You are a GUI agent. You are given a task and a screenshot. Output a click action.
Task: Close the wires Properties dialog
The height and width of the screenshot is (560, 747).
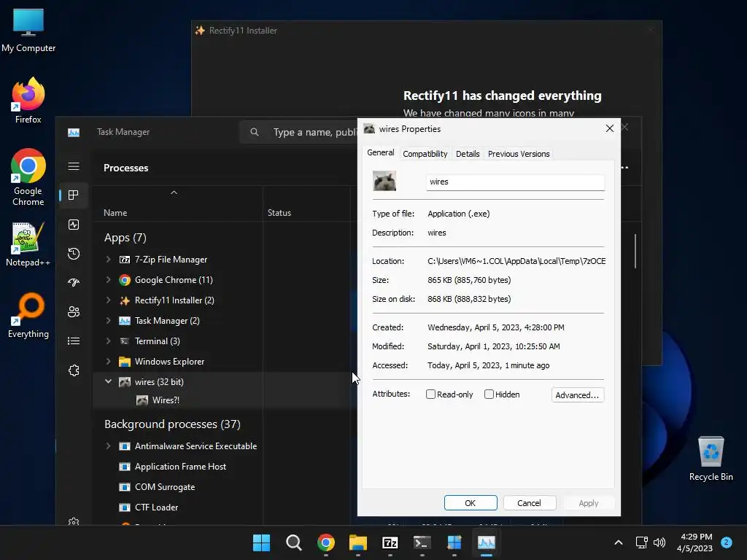609,128
